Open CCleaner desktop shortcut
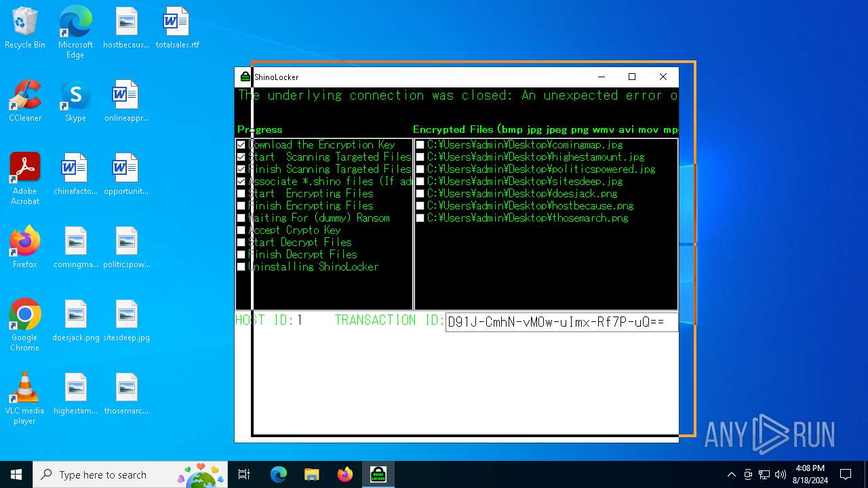The height and width of the screenshot is (488, 868). tap(25, 101)
